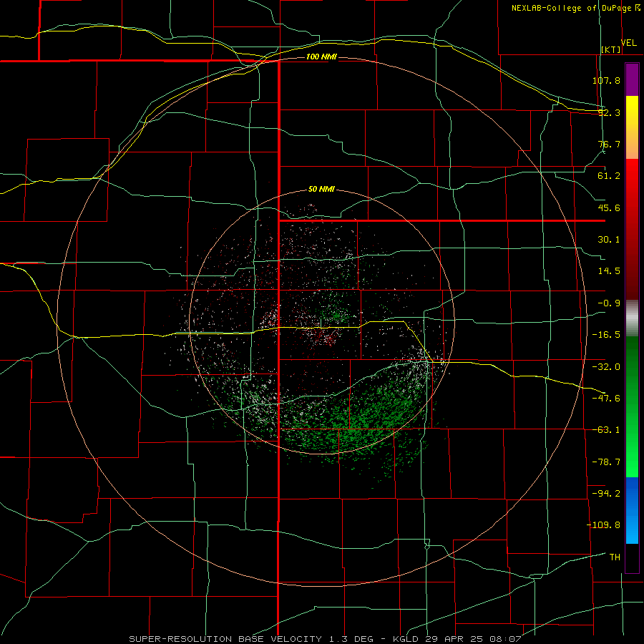The image size is (644, 644).
Task: Pick the yellow-orange segment of color bar
Action: click(632, 127)
